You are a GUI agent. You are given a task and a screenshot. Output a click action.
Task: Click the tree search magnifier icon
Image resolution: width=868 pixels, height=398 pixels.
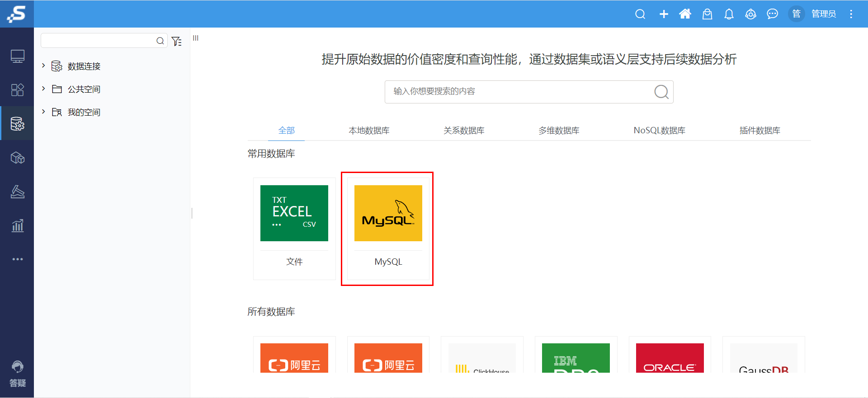(x=160, y=41)
